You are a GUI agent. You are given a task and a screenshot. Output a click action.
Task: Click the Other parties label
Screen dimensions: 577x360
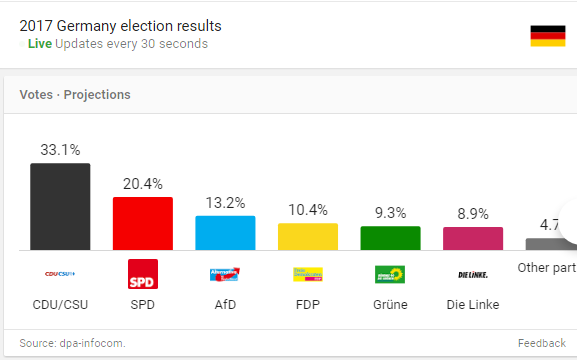pos(547,268)
